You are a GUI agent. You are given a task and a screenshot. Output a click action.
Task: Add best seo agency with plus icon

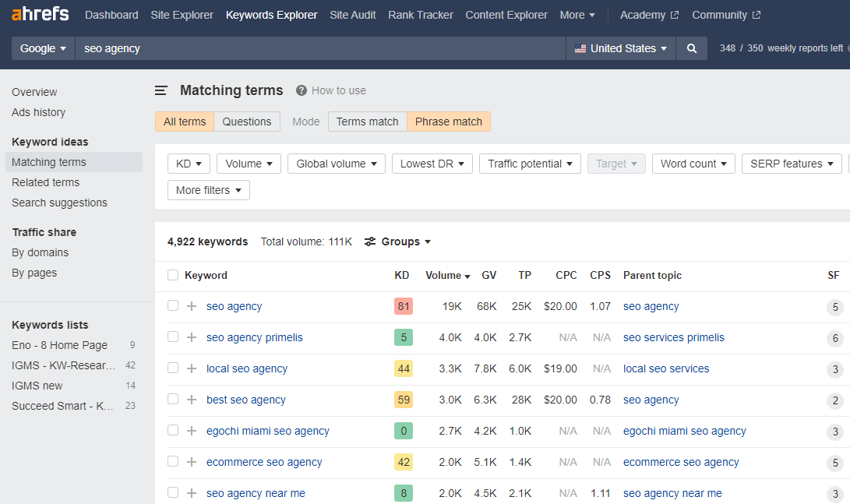[x=192, y=400]
